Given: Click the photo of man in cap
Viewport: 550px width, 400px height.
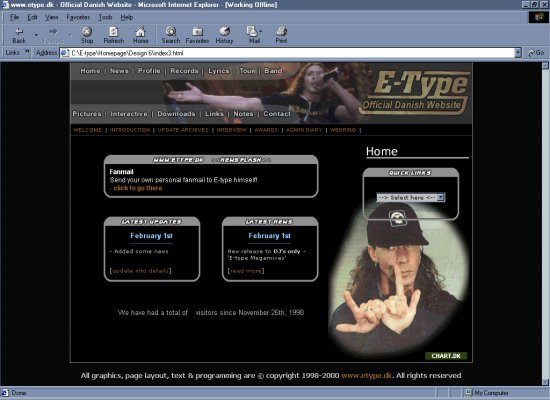Looking at the screenshot, I should click(399, 281).
